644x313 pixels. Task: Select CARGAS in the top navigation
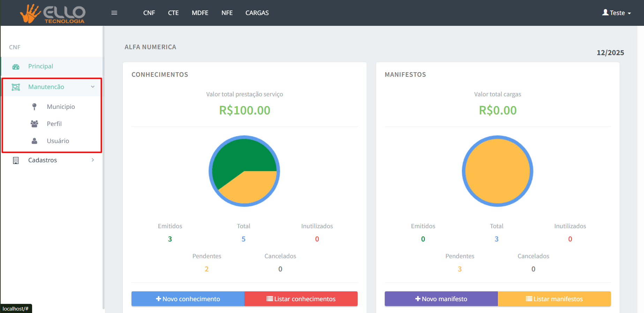pyautogui.click(x=257, y=13)
